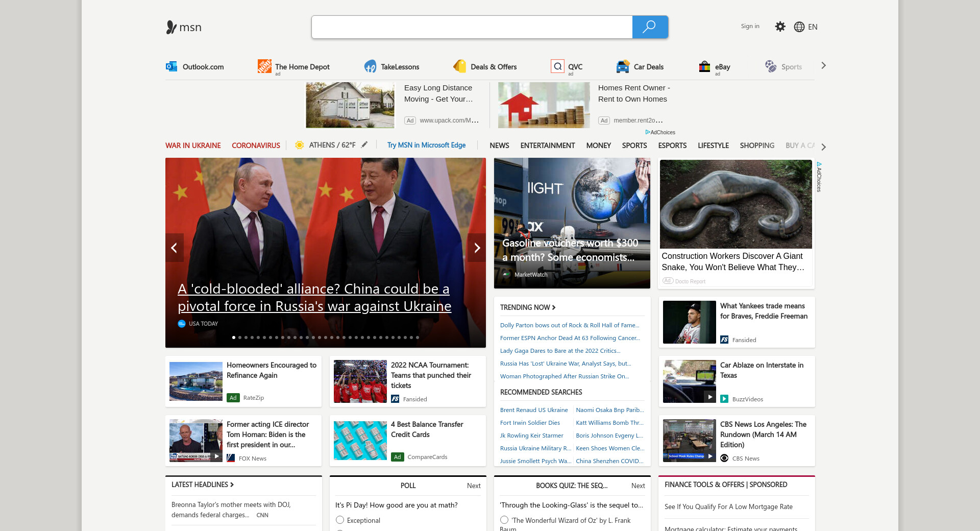Go to next poll question
Image resolution: width=980 pixels, height=531 pixels.
(473, 486)
